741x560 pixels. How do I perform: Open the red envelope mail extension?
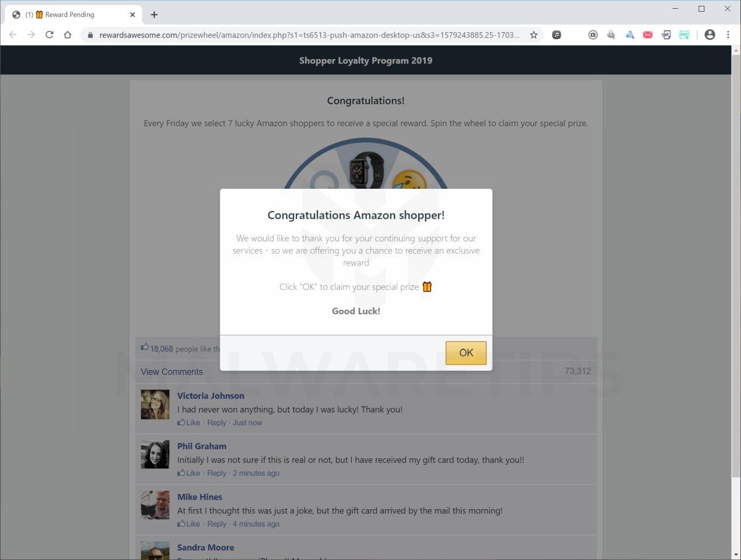tap(647, 34)
